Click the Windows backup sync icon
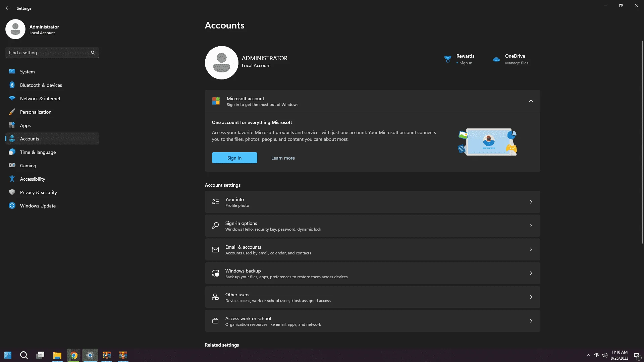 click(x=215, y=273)
